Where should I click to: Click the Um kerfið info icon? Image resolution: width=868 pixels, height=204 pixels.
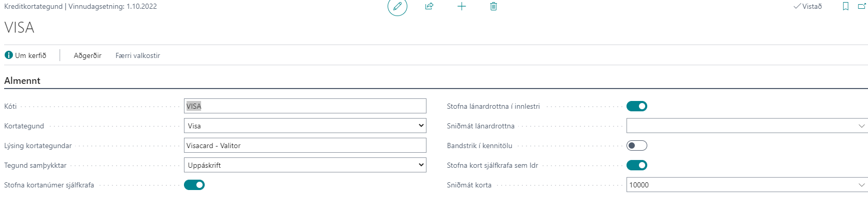(x=9, y=55)
